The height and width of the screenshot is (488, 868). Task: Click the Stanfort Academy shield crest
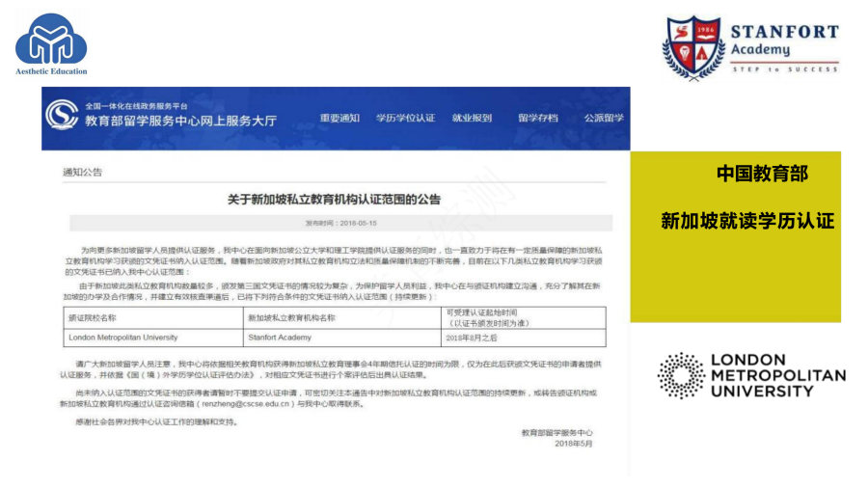click(x=694, y=47)
